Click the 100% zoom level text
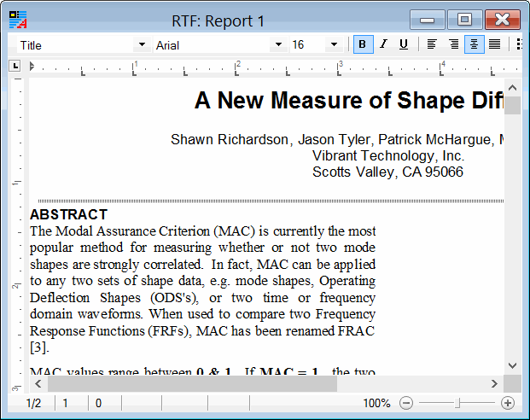This screenshot has height=420, width=530. click(376, 403)
